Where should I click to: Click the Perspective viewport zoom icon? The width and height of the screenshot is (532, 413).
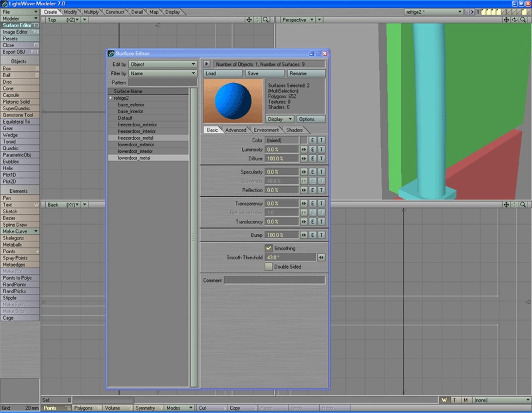pyautogui.click(x=523, y=20)
